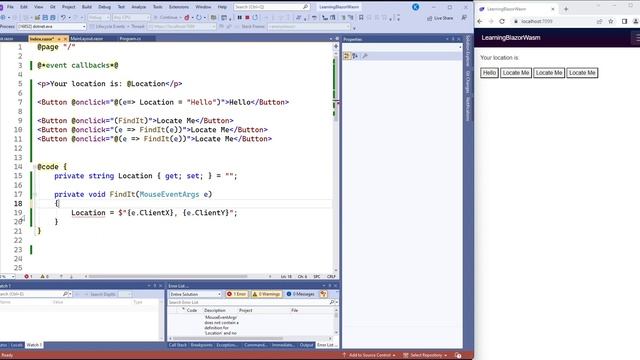Switch to the Program.cs tab
Image resolution: width=640 pixels, height=360 pixels.
click(130, 39)
